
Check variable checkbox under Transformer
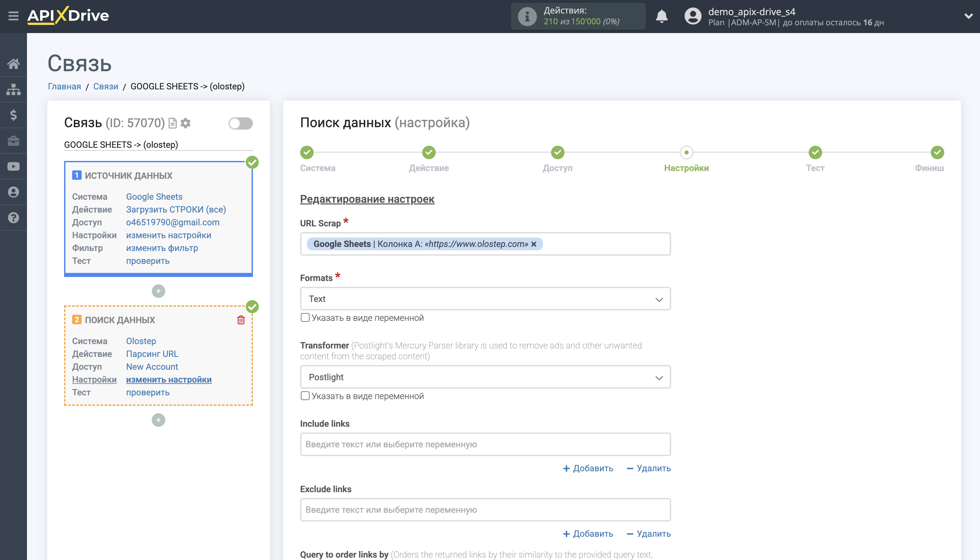[305, 396]
